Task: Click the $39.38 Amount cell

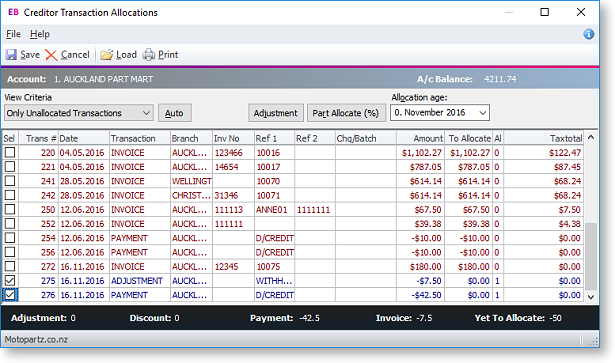Action: pos(420,224)
